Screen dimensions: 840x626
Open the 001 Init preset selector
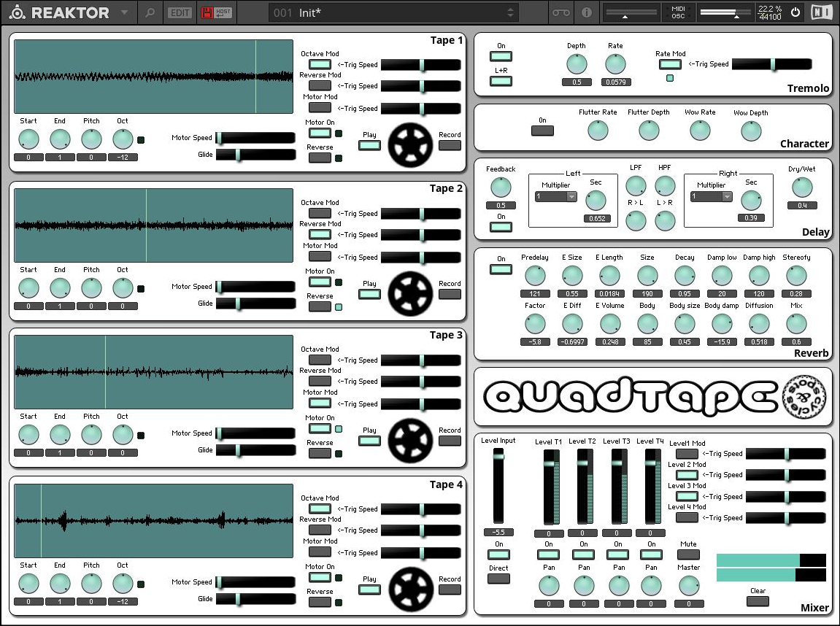(x=394, y=12)
